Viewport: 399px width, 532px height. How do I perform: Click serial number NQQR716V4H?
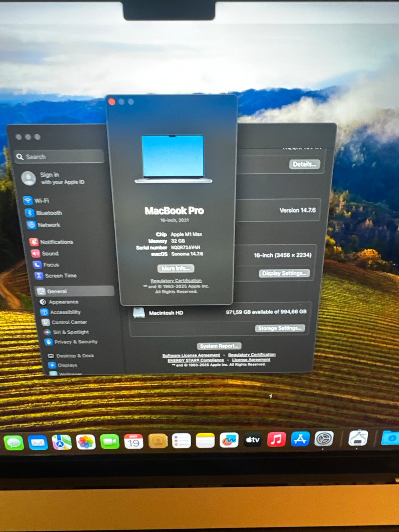click(x=185, y=247)
